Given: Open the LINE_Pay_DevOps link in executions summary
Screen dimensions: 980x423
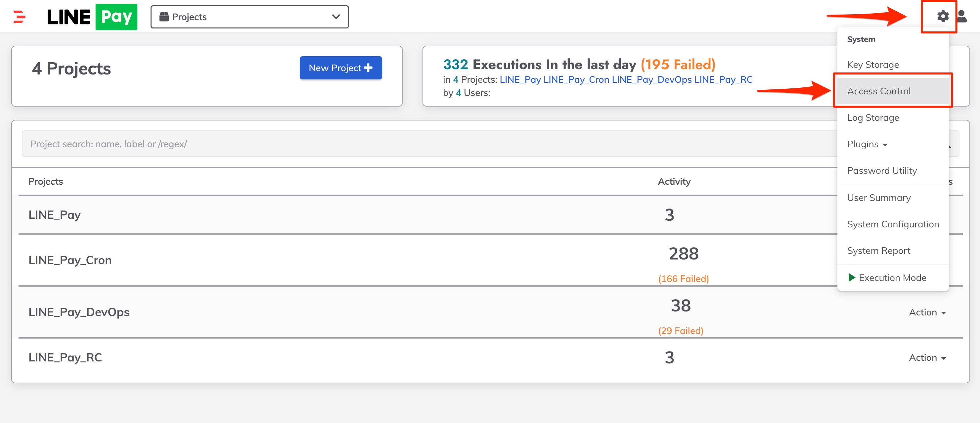Looking at the screenshot, I should click(651, 79).
